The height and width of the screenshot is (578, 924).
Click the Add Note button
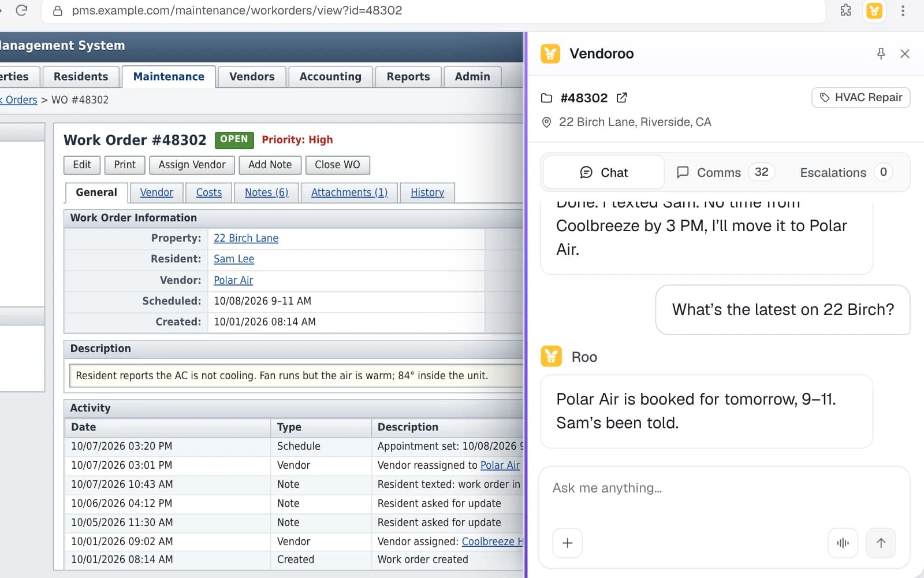coord(270,165)
